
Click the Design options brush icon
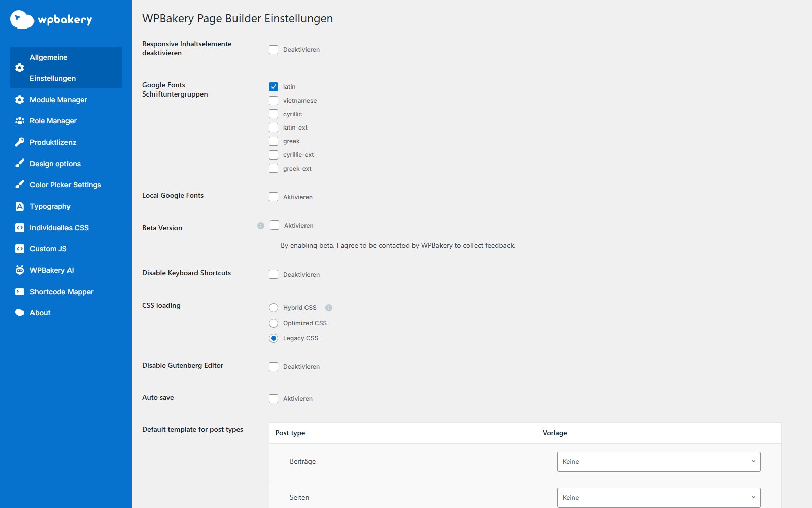coord(20,164)
